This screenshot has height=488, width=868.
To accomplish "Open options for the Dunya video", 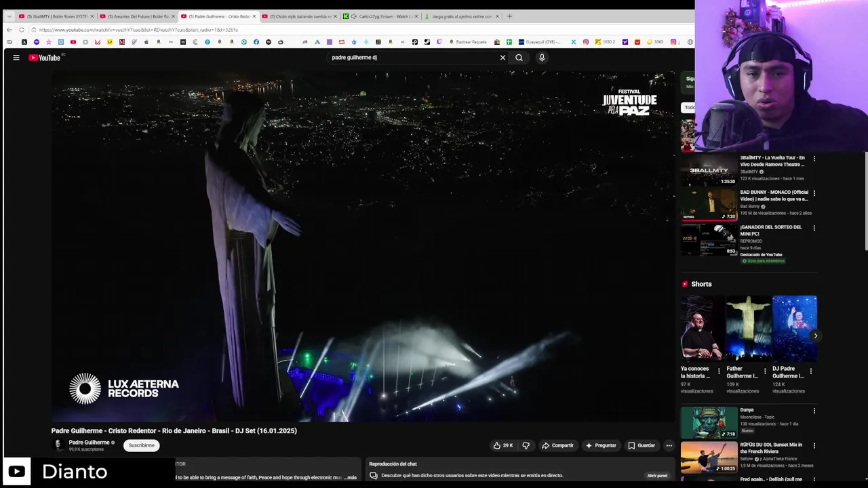I will pos(814,411).
